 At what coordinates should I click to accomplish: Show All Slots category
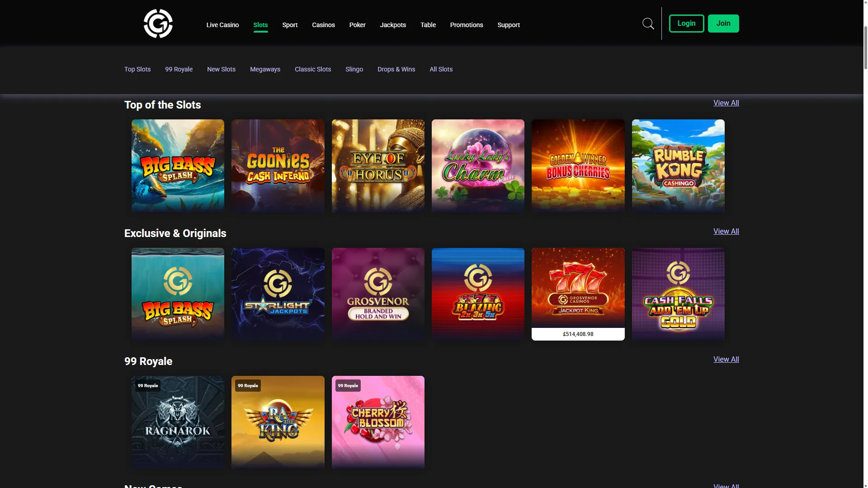pos(441,69)
